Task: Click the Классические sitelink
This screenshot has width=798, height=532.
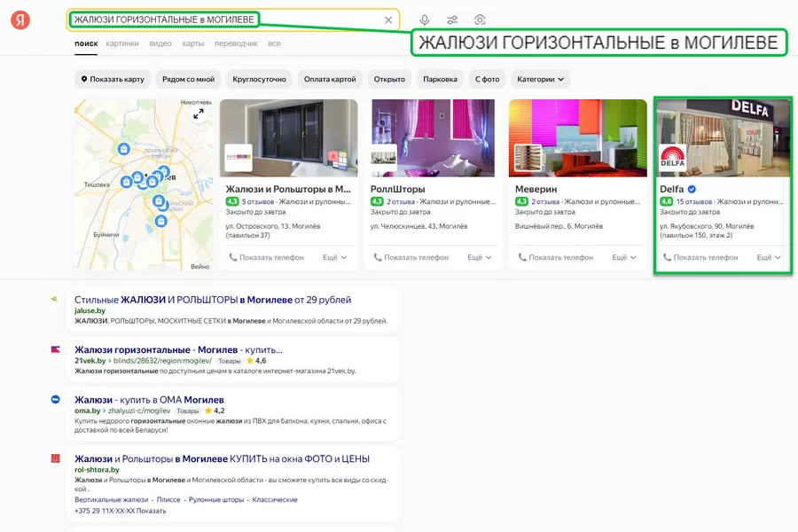Action: [275, 500]
